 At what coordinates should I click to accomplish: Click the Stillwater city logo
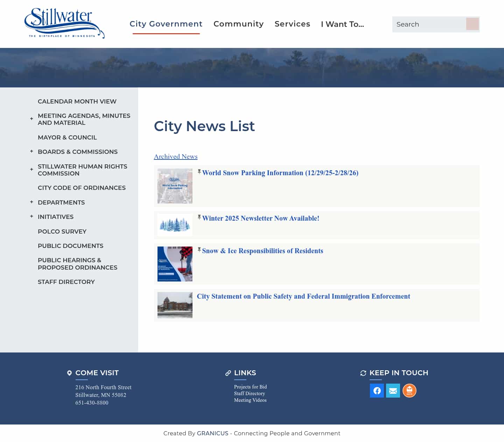click(x=64, y=22)
